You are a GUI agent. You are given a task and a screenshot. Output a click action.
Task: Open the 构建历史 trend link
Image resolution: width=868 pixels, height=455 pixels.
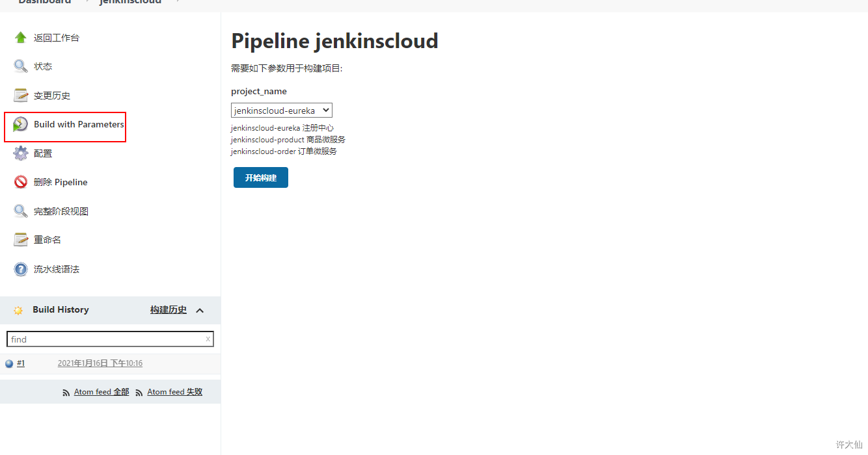(x=168, y=310)
